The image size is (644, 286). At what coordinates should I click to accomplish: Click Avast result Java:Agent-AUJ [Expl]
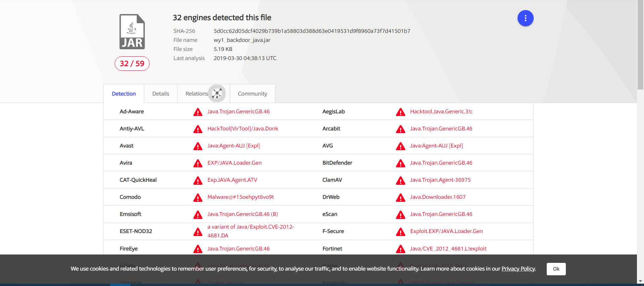pyautogui.click(x=234, y=146)
